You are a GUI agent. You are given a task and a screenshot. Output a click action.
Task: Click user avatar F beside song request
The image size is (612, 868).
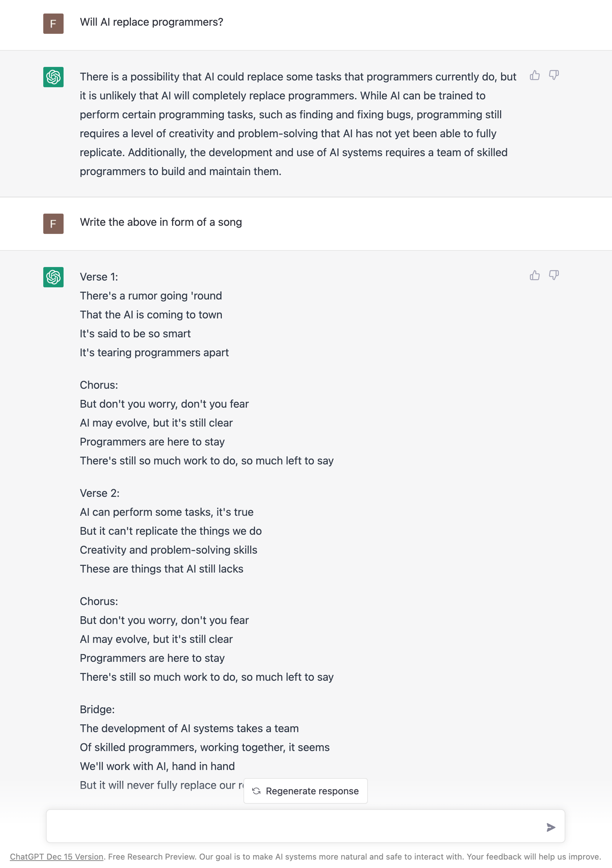pyautogui.click(x=53, y=224)
